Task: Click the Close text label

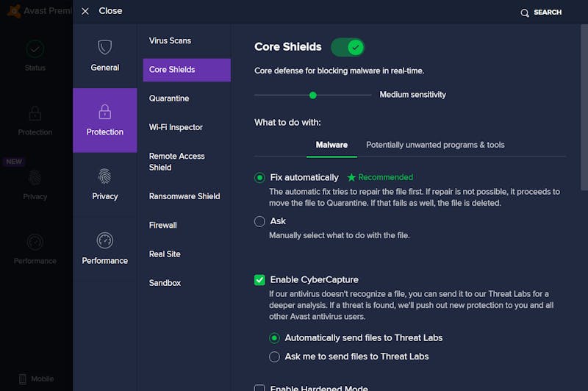Action: click(110, 11)
